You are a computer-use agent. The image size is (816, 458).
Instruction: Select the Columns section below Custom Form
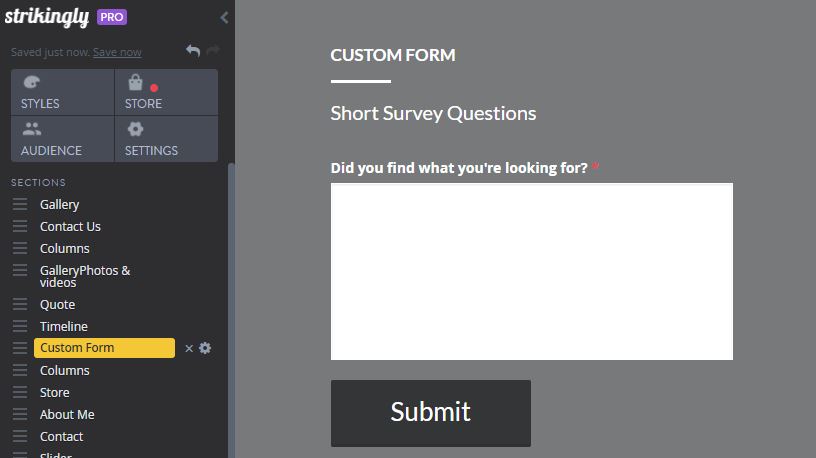65,371
